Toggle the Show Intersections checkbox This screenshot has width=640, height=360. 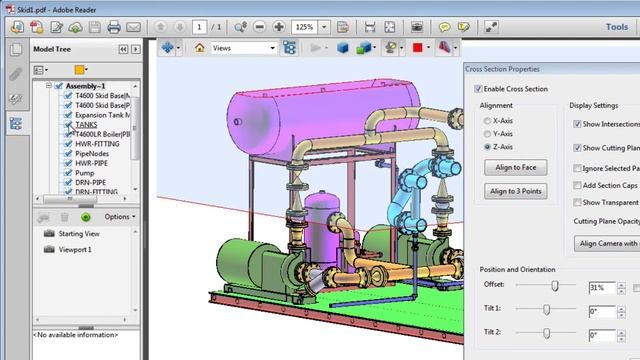pos(577,124)
